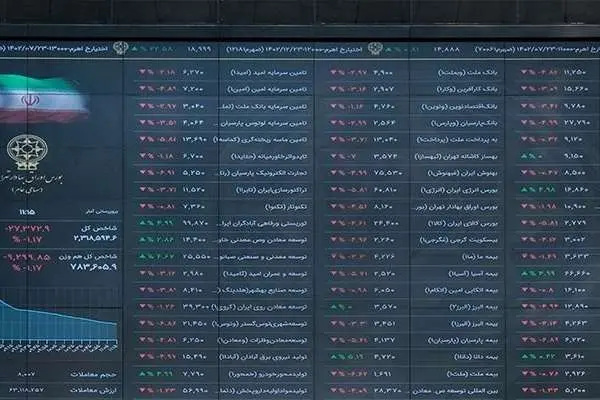
Task: Click green up arrow in بیمه دانا row
Action: click(x=333, y=356)
